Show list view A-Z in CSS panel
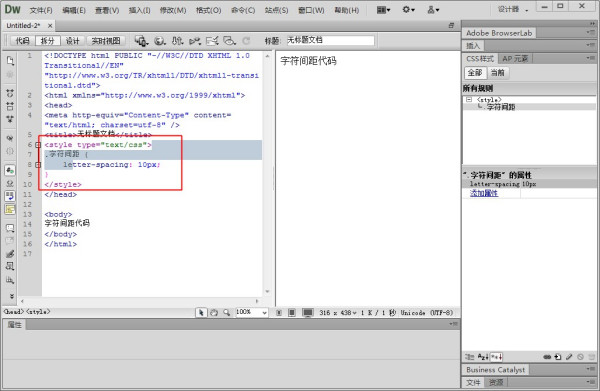 point(483,357)
